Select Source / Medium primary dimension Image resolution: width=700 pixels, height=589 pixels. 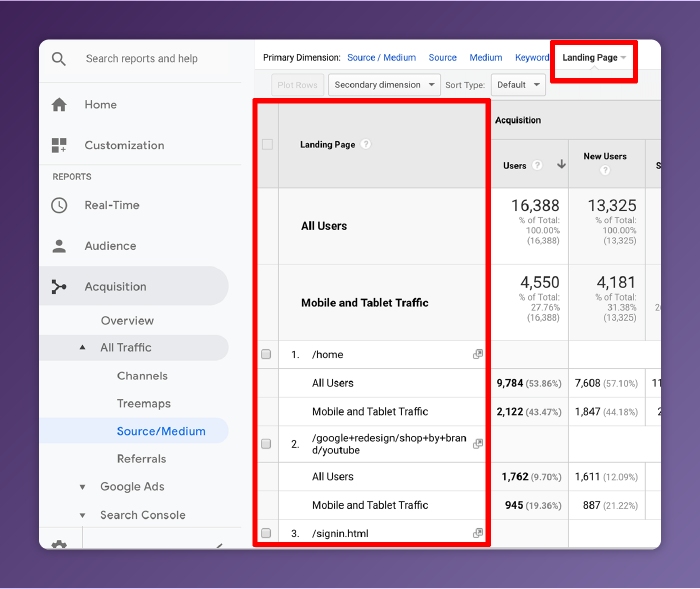pos(382,58)
